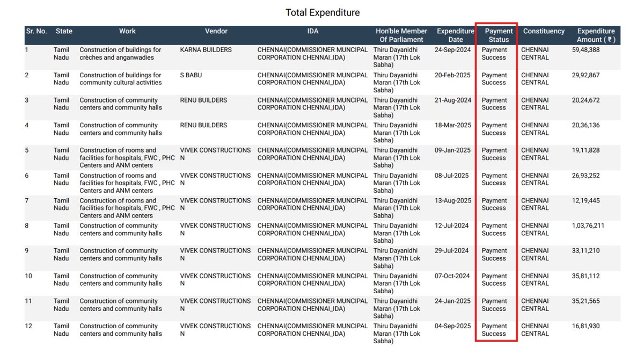Click serial number '12'
This screenshot has width=644, height=362.
28,326
